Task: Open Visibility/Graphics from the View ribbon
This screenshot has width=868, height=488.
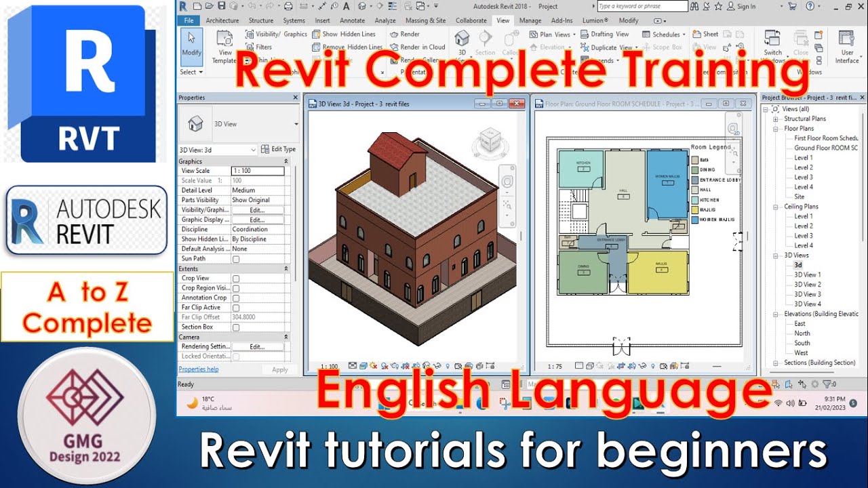Action: tap(277, 34)
